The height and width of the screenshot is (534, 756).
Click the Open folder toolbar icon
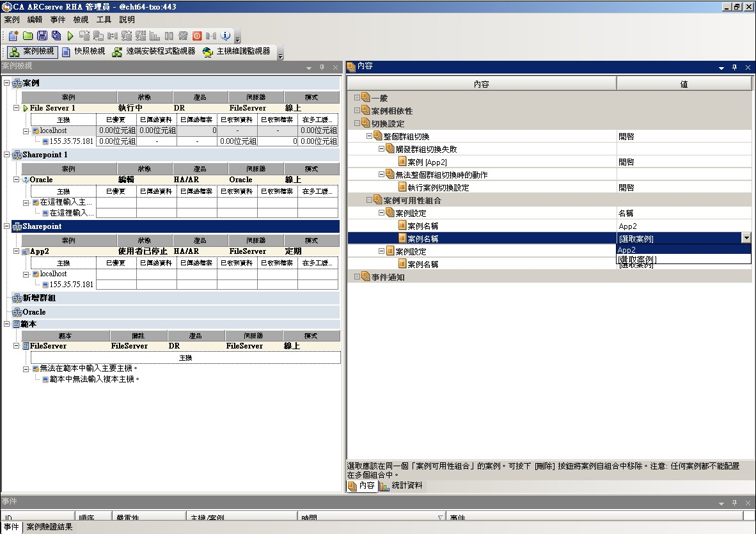[28, 36]
